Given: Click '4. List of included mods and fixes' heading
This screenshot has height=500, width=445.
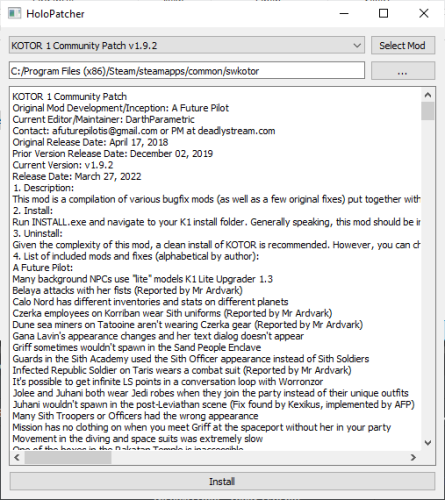Looking at the screenshot, I should tap(136, 256).
